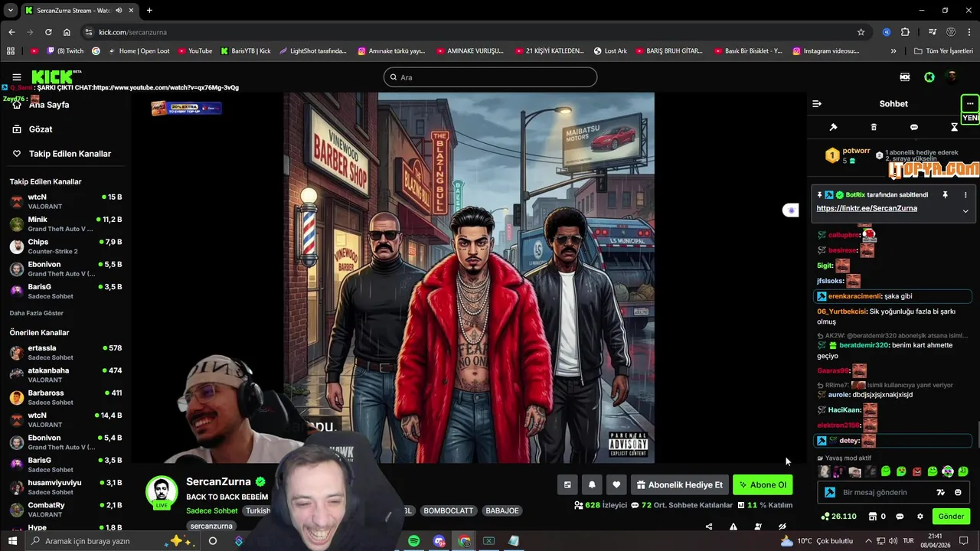This screenshot has height=551, width=980.
Task: Open Tüm Yer İşaretleri folder
Action: [x=943, y=51]
